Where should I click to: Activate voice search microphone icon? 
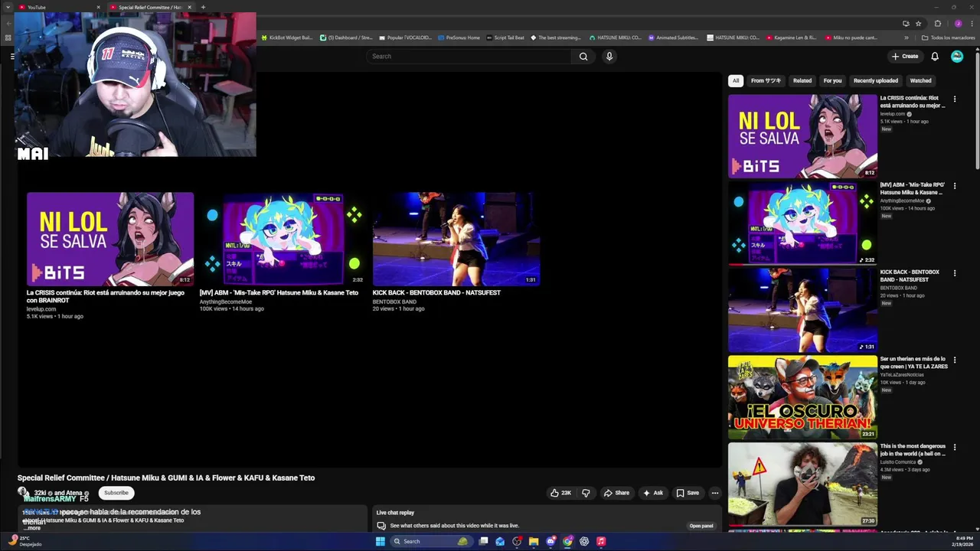pyautogui.click(x=609, y=56)
